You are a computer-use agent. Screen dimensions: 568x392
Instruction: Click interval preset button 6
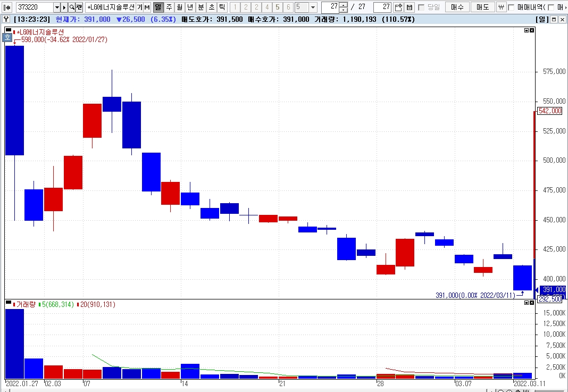(288, 7)
